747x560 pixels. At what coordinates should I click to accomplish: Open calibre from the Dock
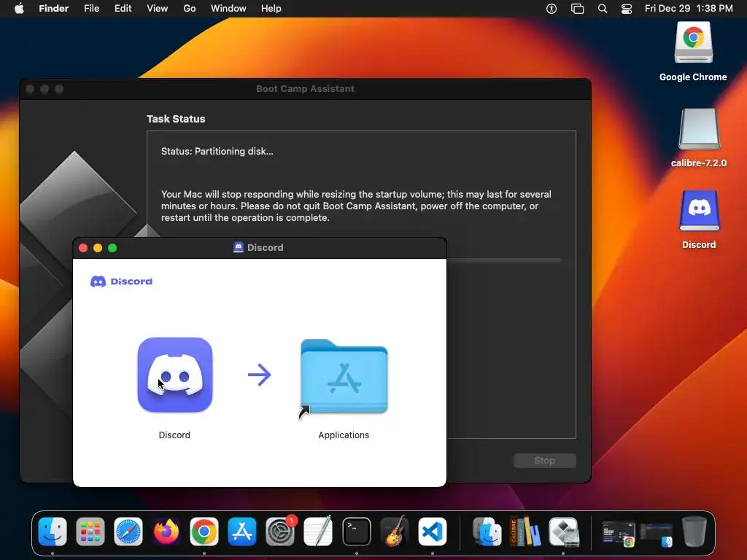tap(525, 532)
